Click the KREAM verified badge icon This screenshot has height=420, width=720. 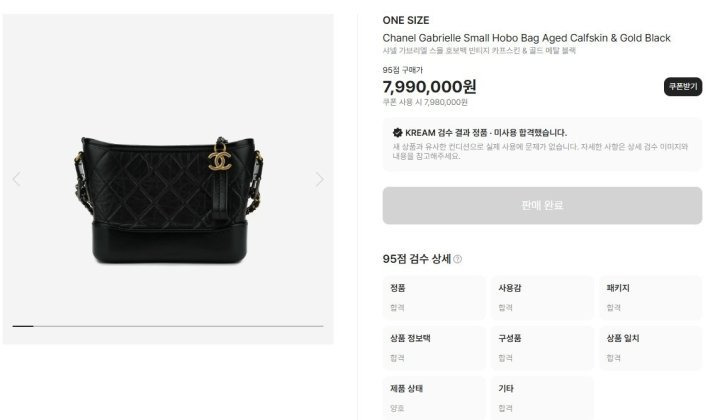pos(398,133)
